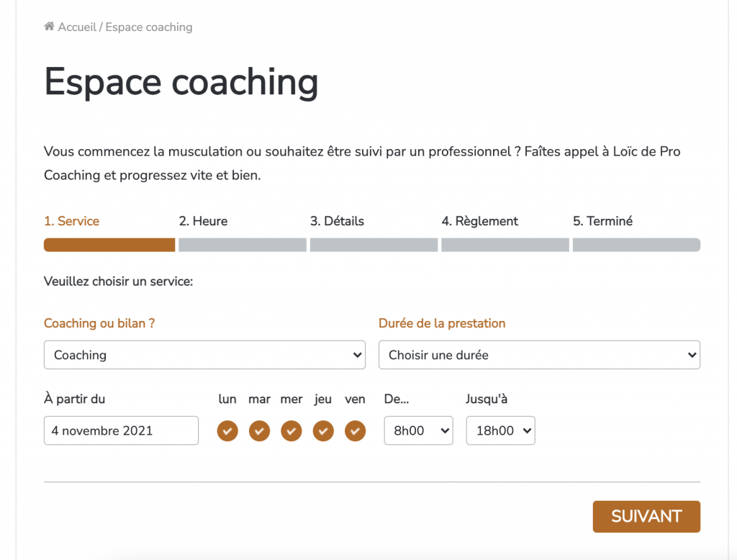Uncheck the lun (Monday) checkbox

[227, 431]
